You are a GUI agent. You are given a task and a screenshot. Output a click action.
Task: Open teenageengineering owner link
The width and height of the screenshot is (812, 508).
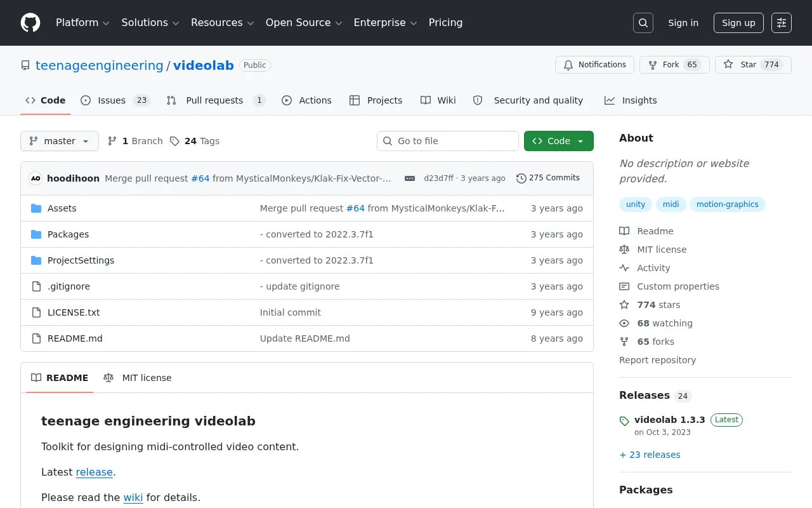[x=100, y=65]
